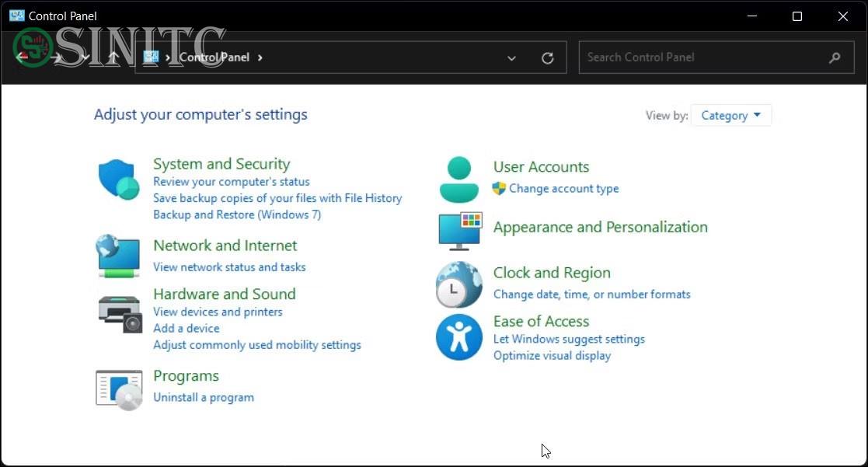Open Appearance and Personalization heading link
This screenshot has height=467, width=868.
click(600, 227)
